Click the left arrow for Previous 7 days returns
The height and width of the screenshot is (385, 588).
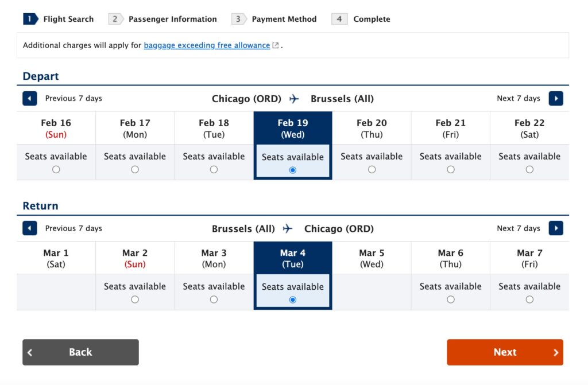pos(29,228)
